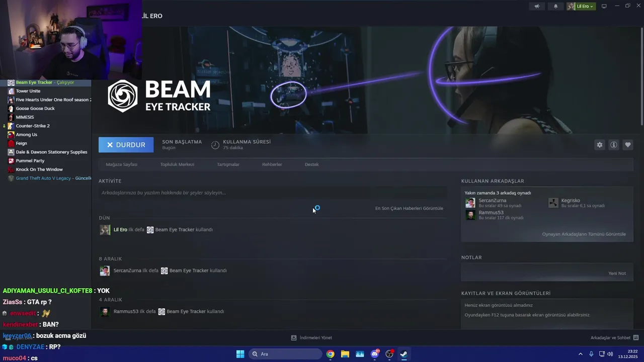Click the taskbar Ara search box

[x=285, y=354]
